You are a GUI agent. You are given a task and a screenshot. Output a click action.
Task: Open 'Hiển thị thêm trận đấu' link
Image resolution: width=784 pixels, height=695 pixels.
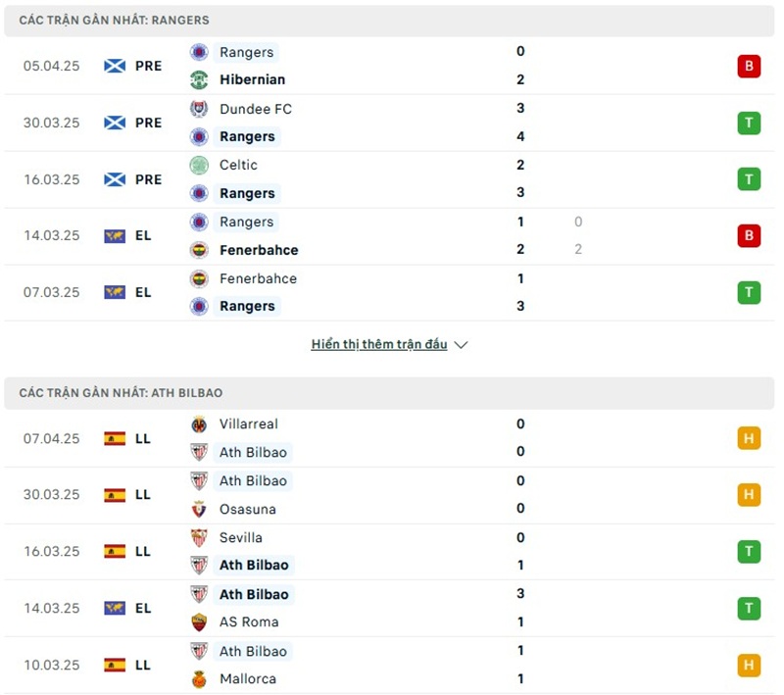tap(379, 345)
